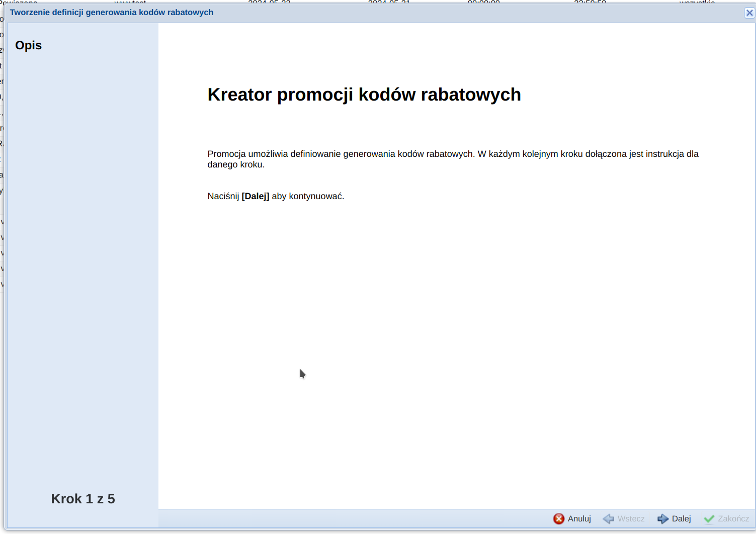The image size is (756, 534).
Task: Click the paragraph starting with Promocja umożliwia
Action: click(453, 159)
